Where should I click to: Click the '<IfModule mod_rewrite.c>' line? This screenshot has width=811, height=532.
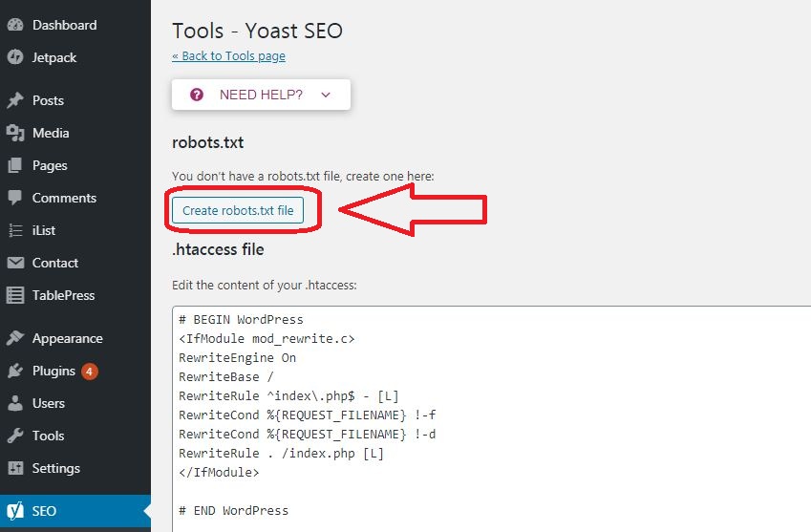tap(267, 339)
